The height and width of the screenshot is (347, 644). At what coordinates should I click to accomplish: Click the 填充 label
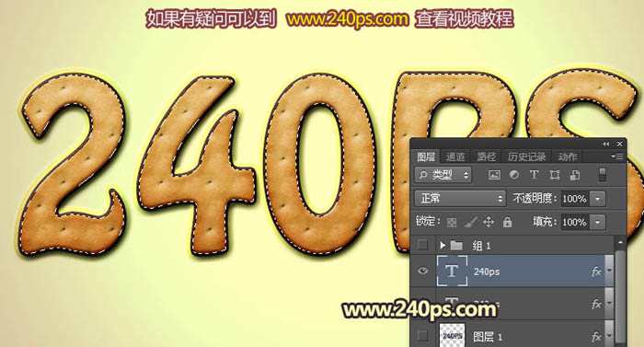click(545, 223)
